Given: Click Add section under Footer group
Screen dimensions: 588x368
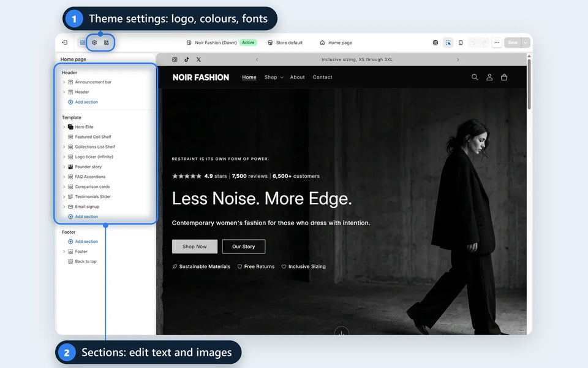Looking at the screenshot, I should 83,242.
